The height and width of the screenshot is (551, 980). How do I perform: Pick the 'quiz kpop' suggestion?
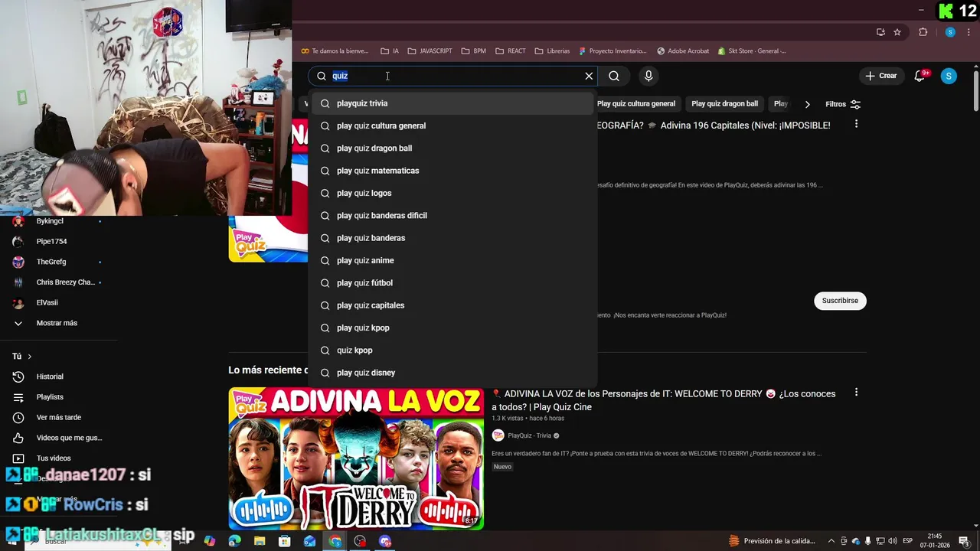453,350
